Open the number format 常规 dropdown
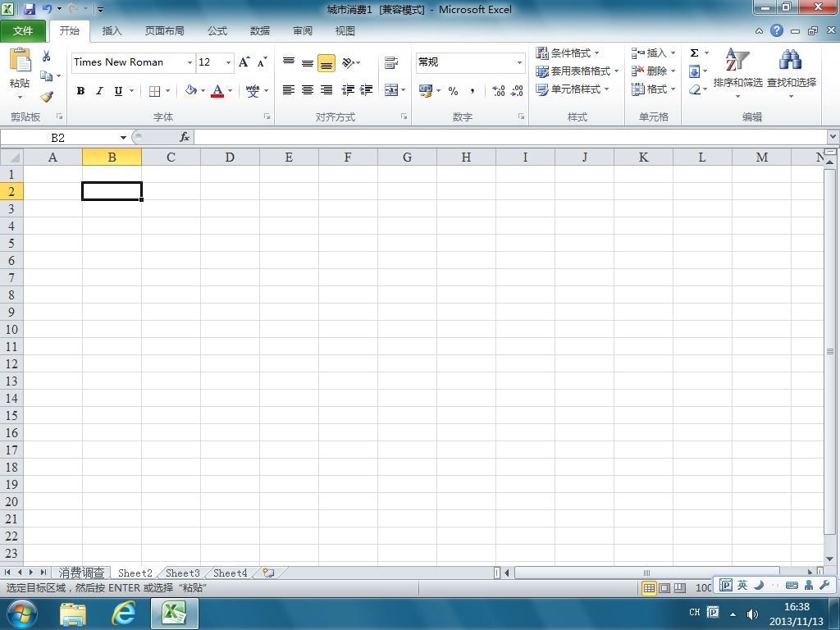The image size is (840, 630). point(519,62)
